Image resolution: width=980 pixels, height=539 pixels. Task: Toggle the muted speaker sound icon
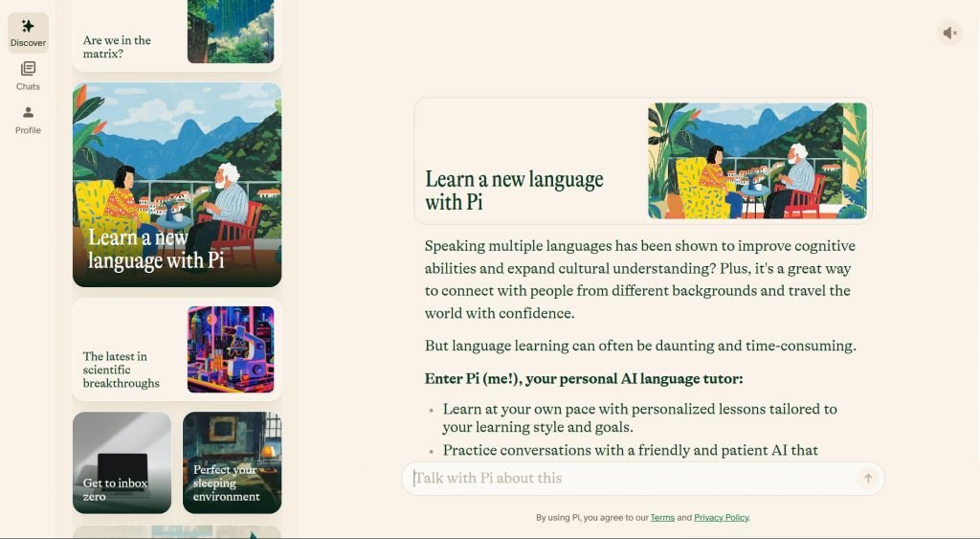click(949, 33)
